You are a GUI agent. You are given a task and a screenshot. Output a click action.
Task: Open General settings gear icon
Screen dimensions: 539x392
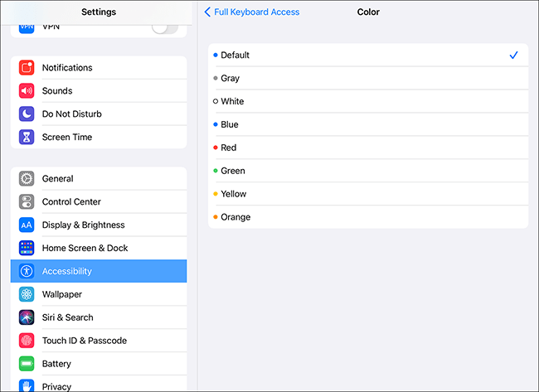pyautogui.click(x=27, y=179)
